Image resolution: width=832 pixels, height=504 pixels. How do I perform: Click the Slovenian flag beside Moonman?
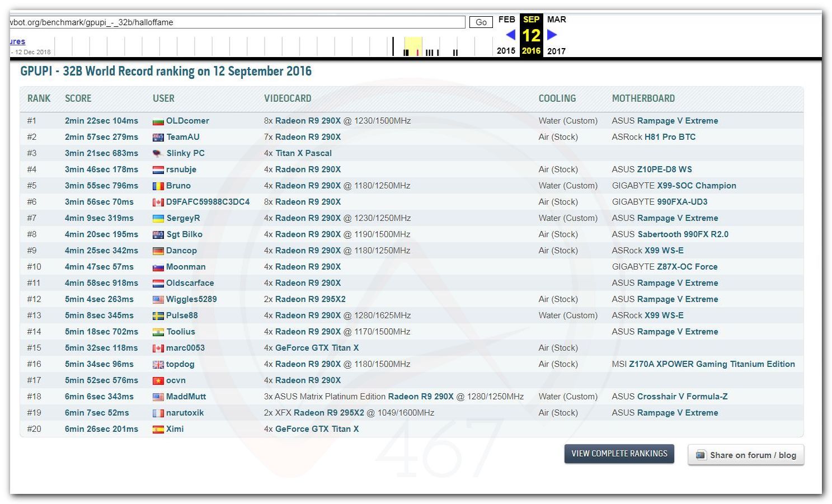[x=158, y=267]
